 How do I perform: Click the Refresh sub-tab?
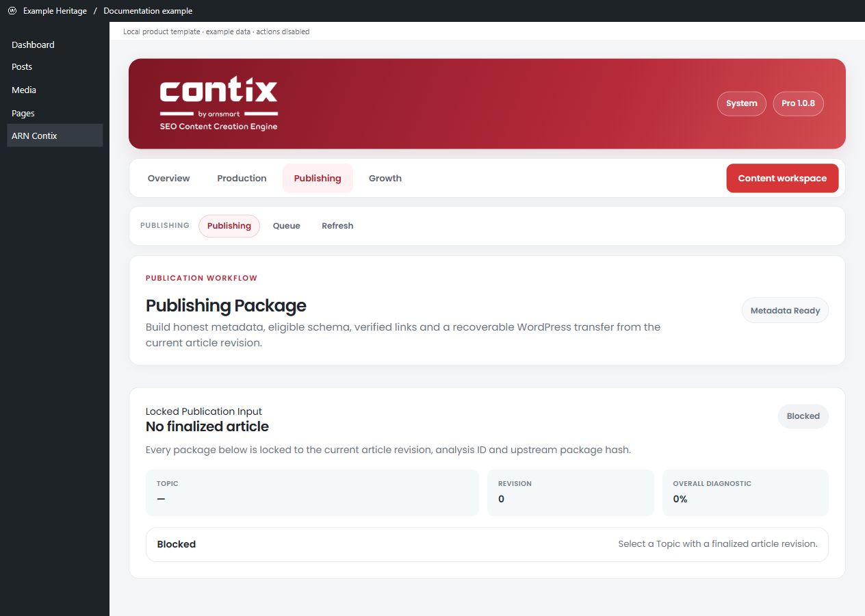click(x=337, y=226)
